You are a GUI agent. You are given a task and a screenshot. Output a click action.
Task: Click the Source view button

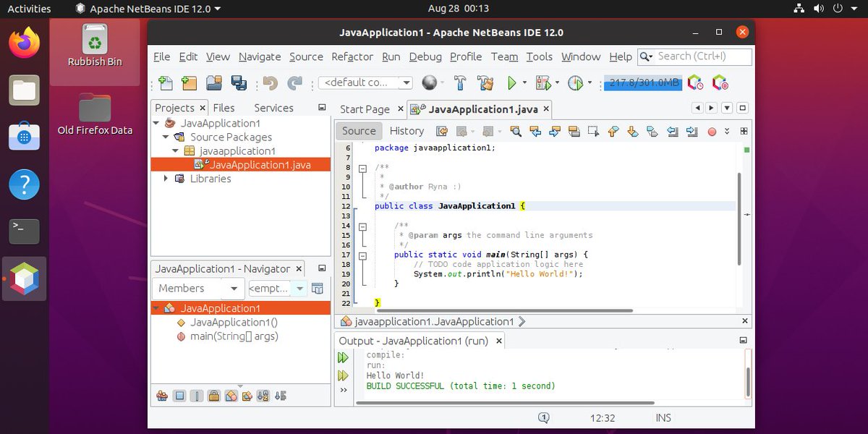pos(359,131)
